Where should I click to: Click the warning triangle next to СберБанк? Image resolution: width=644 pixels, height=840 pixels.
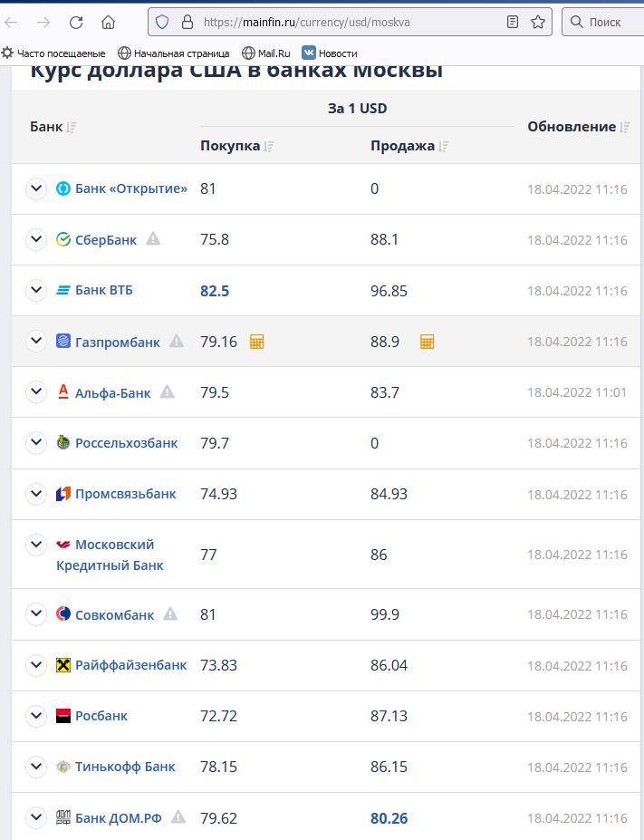(153, 238)
